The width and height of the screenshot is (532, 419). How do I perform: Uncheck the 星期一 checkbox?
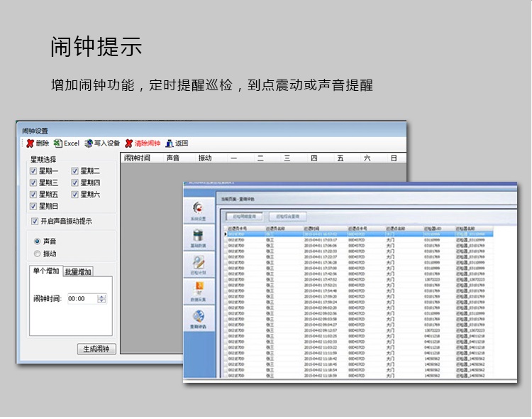pos(33,171)
